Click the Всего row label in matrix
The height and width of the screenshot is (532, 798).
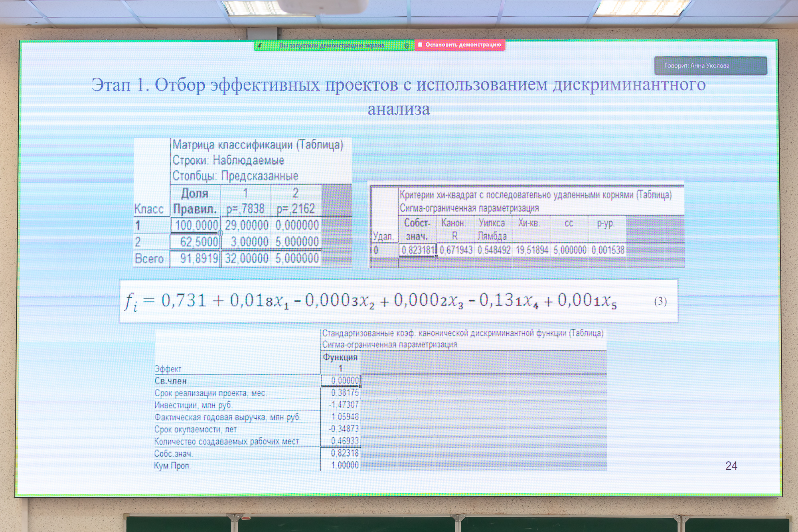pyautogui.click(x=149, y=259)
